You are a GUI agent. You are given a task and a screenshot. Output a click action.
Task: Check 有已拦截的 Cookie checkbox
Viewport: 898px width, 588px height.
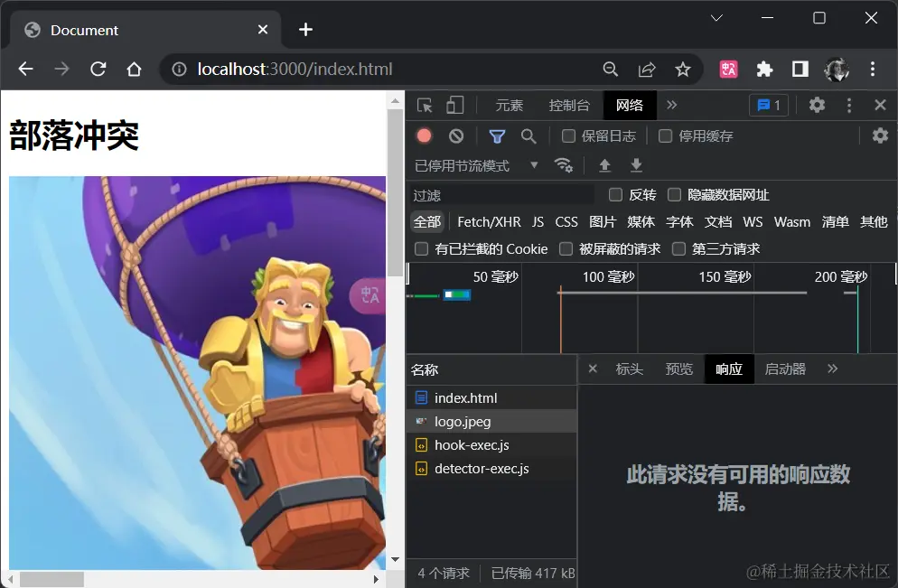pos(422,249)
